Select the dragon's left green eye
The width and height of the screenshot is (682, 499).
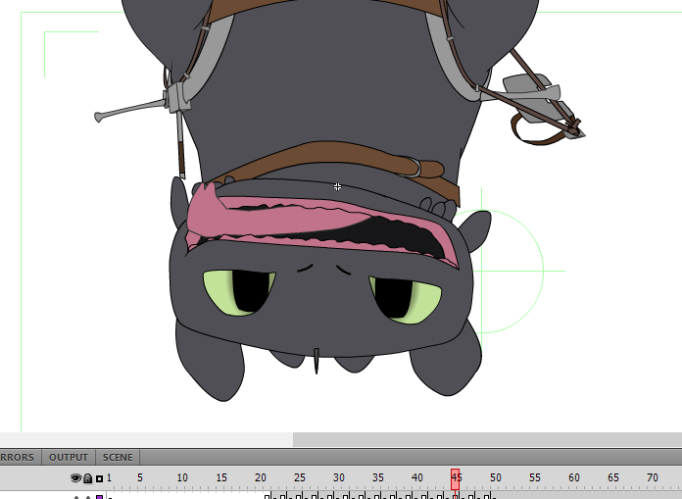(x=239, y=291)
